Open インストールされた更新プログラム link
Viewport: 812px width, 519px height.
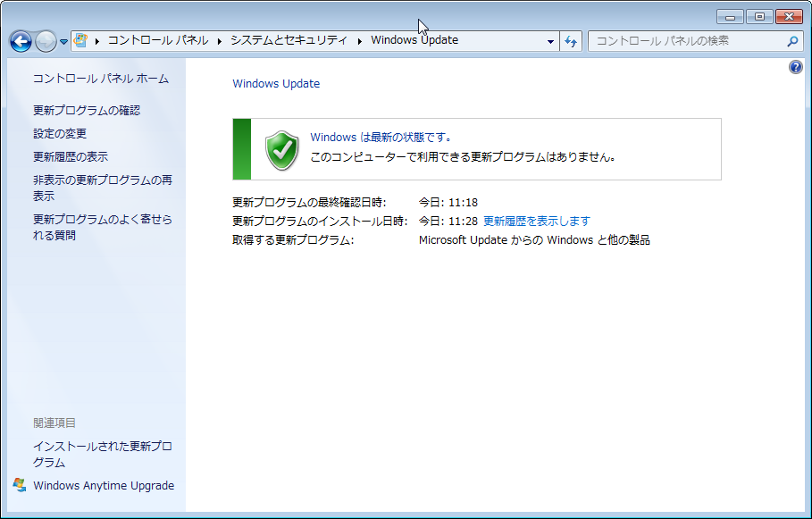click(103, 455)
